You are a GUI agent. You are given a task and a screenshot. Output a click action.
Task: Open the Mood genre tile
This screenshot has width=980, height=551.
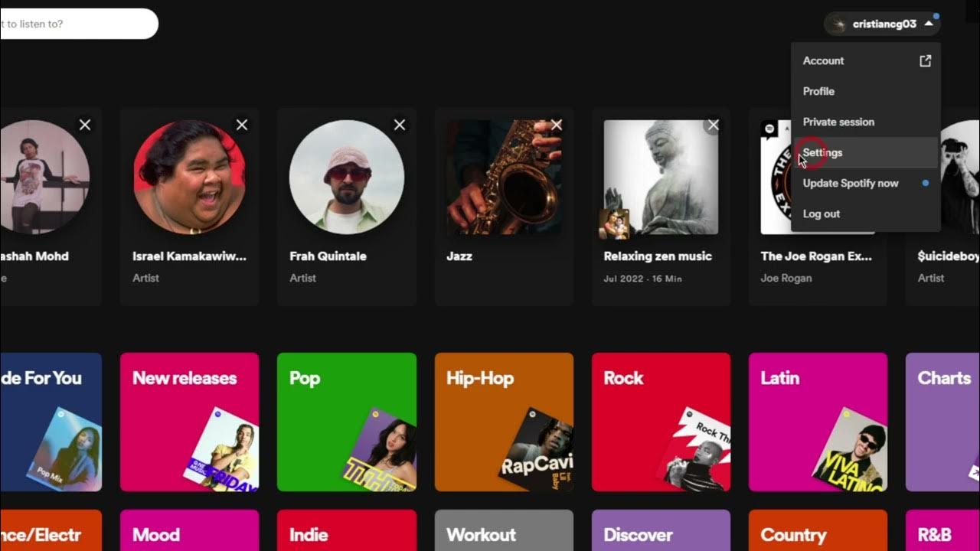coord(190,530)
